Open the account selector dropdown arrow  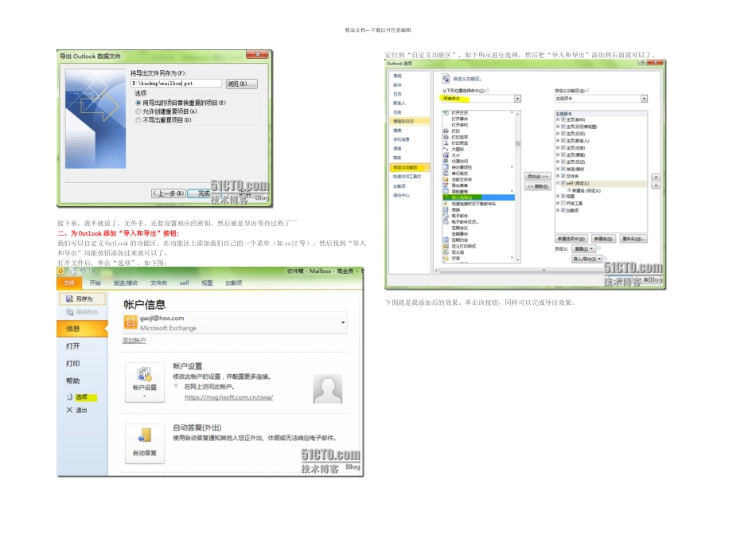click(343, 322)
